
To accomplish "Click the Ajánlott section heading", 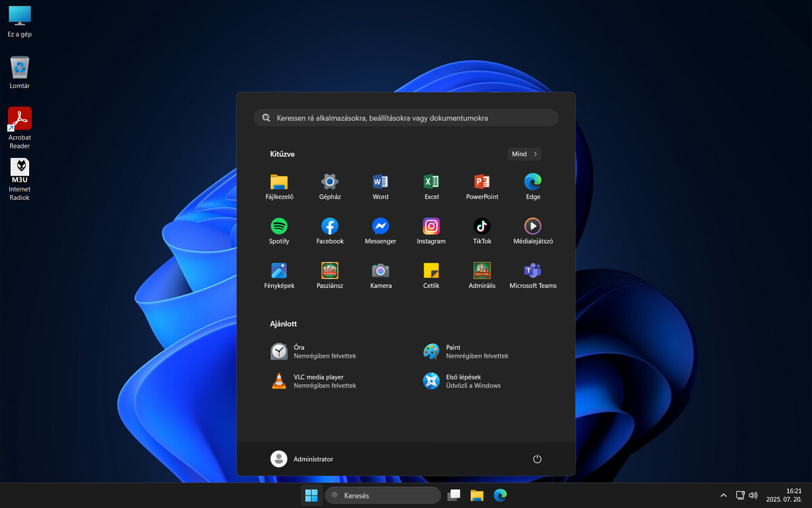I will pos(284,324).
